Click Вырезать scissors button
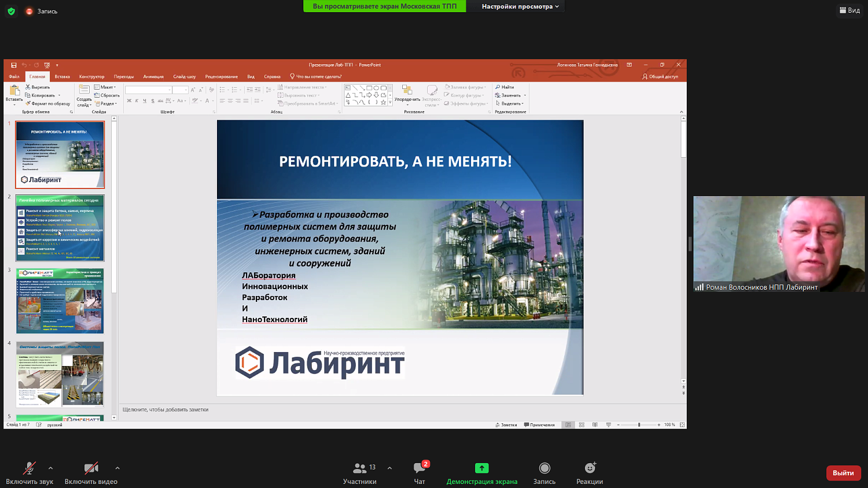 click(x=38, y=87)
